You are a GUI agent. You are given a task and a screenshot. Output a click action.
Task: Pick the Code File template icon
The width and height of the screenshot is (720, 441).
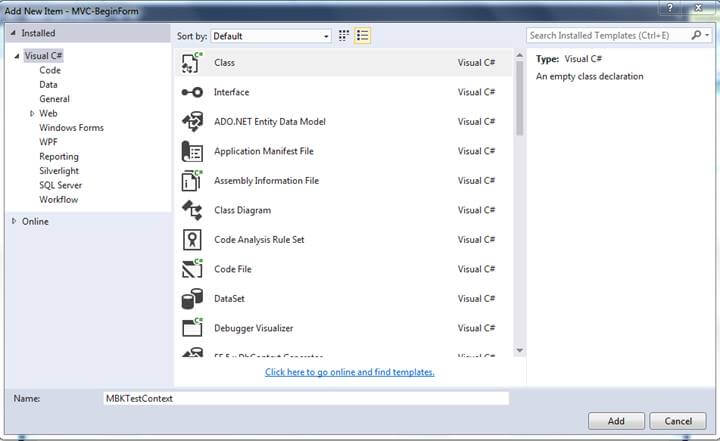click(192, 269)
